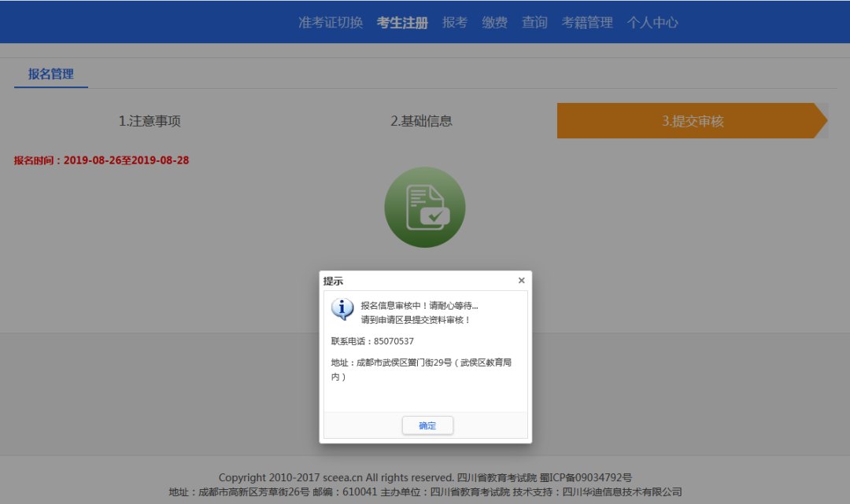Image resolution: width=850 pixels, height=504 pixels.
Task: Open the 查询 query section
Action: click(534, 23)
